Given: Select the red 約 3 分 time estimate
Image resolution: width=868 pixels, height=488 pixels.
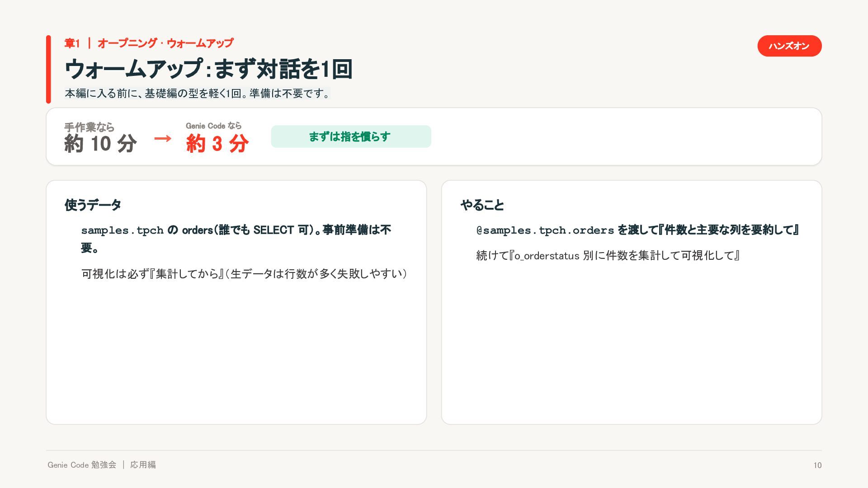Looking at the screenshot, I should [217, 144].
